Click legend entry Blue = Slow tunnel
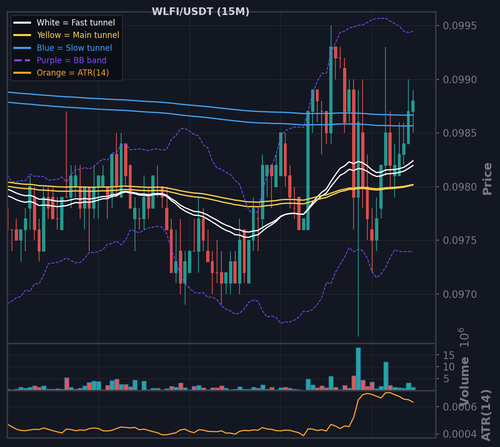 coord(74,48)
